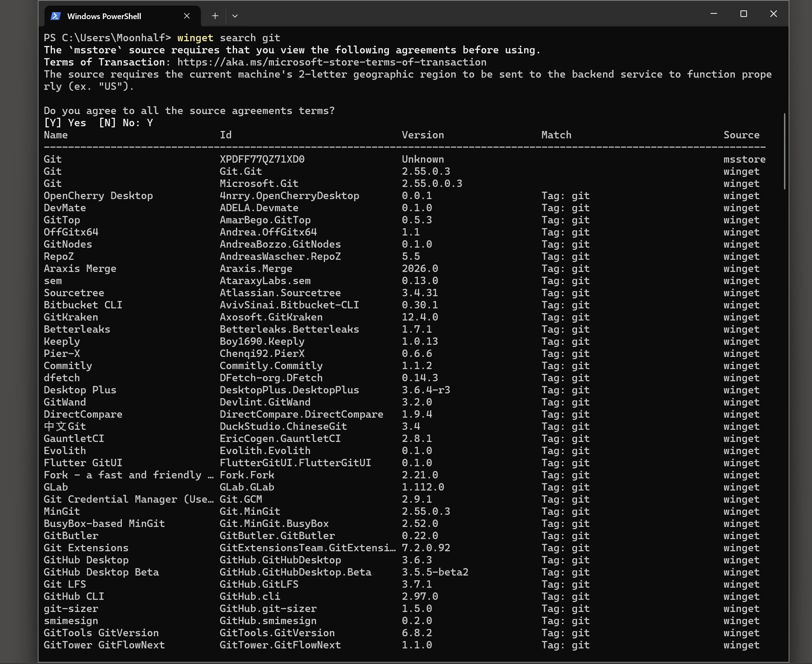Click version '3.6.4-r3'
Screen dimensions: 812x664
point(426,390)
